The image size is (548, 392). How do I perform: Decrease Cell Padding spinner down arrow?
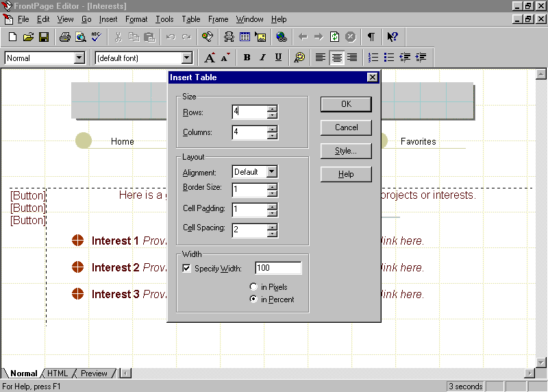(x=272, y=213)
